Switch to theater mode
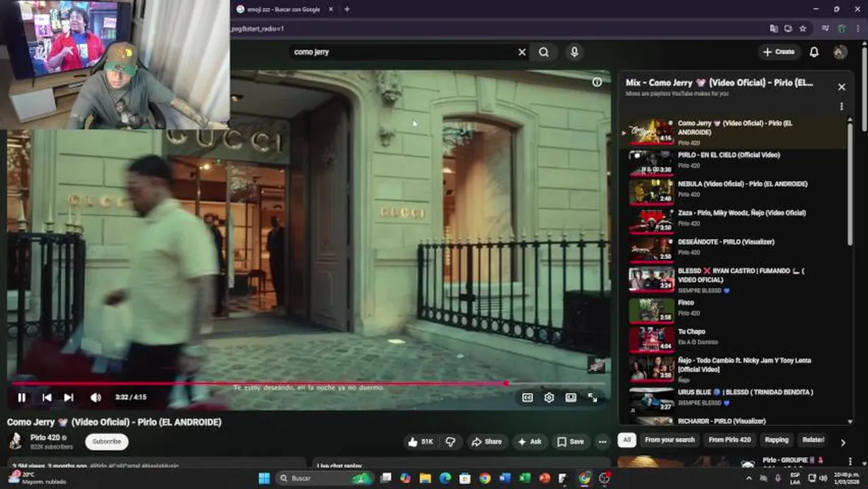 (571, 398)
